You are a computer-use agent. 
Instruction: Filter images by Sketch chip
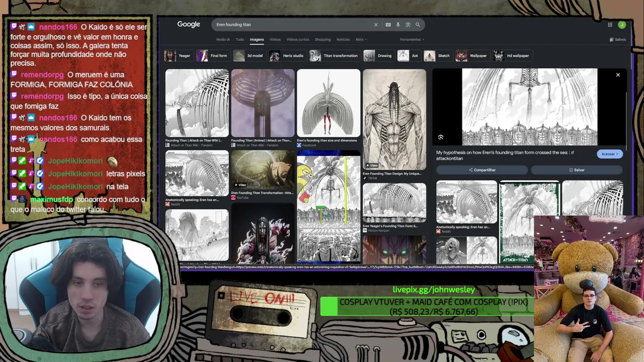(x=438, y=56)
